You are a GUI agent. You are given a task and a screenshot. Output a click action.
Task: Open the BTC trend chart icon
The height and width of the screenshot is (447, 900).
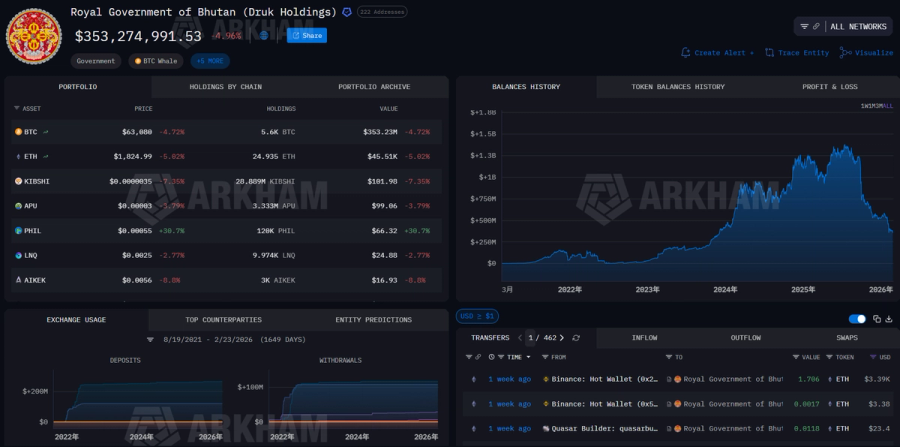[x=45, y=132]
